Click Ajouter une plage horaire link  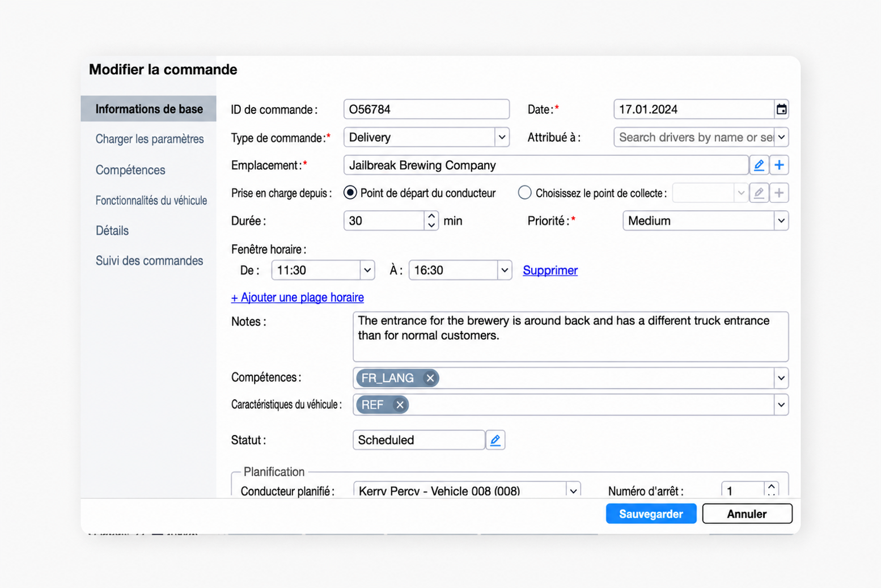tap(298, 297)
